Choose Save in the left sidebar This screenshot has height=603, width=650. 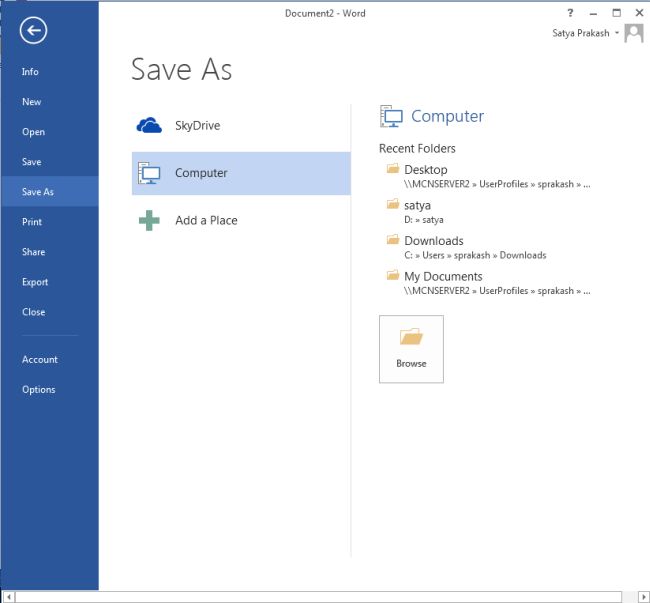(32, 162)
